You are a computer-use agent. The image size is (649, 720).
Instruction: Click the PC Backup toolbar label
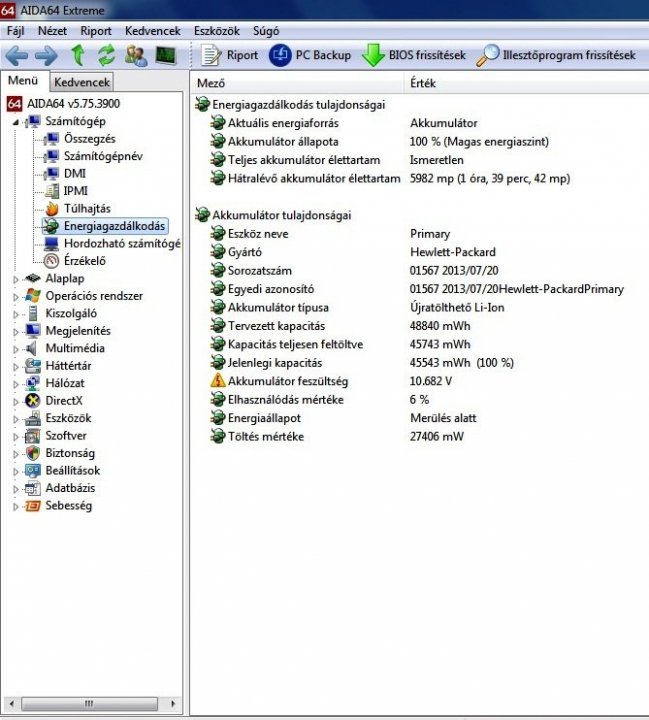click(323, 55)
